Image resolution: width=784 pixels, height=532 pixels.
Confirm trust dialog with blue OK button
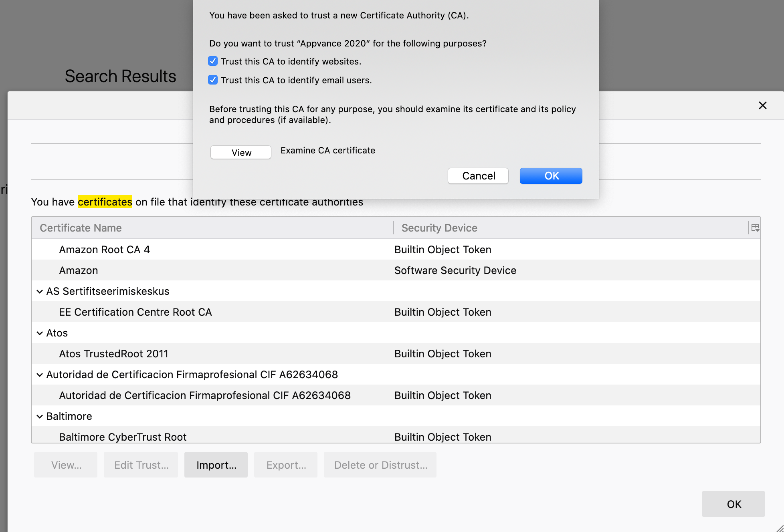[551, 176]
